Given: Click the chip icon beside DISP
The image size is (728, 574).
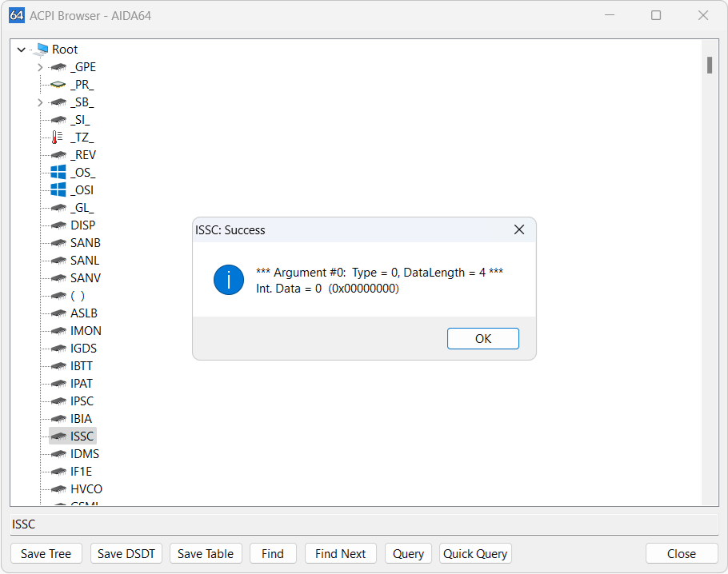Looking at the screenshot, I should [x=58, y=225].
